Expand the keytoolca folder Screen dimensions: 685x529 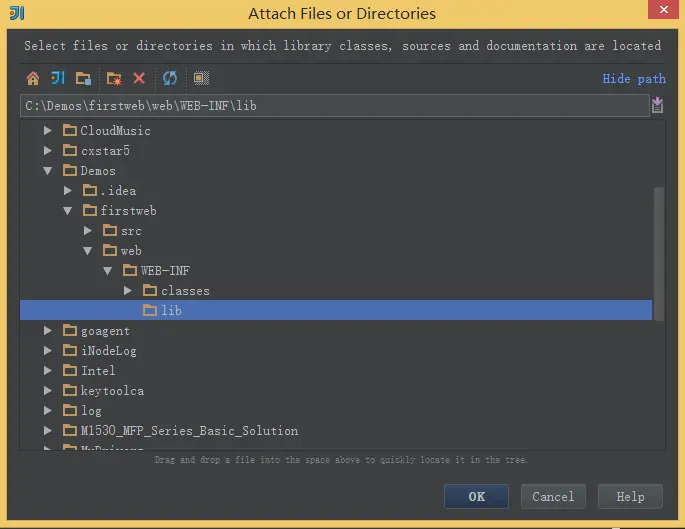[x=48, y=391]
